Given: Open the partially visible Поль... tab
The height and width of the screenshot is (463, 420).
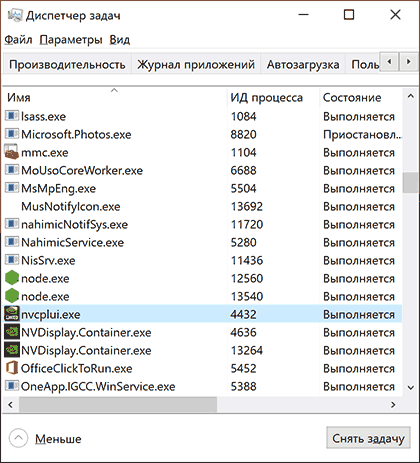Looking at the screenshot, I should (363, 64).
